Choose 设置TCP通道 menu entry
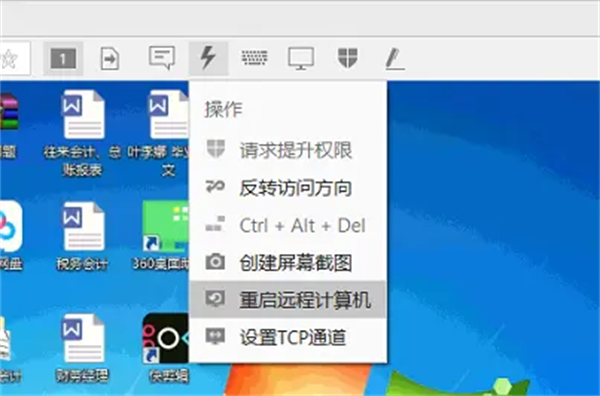600x396 pixels. [288, 337]
